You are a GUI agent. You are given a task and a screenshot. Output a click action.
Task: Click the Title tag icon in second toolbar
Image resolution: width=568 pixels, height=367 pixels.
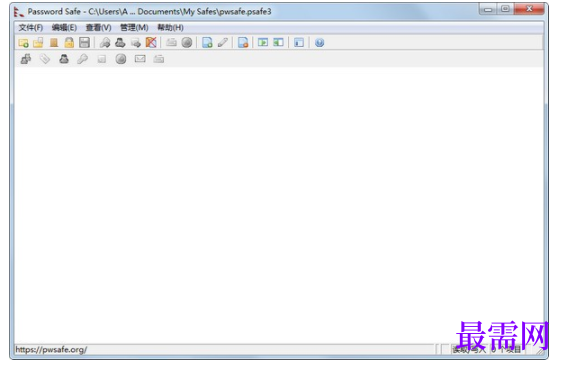(x=45, y=59)
